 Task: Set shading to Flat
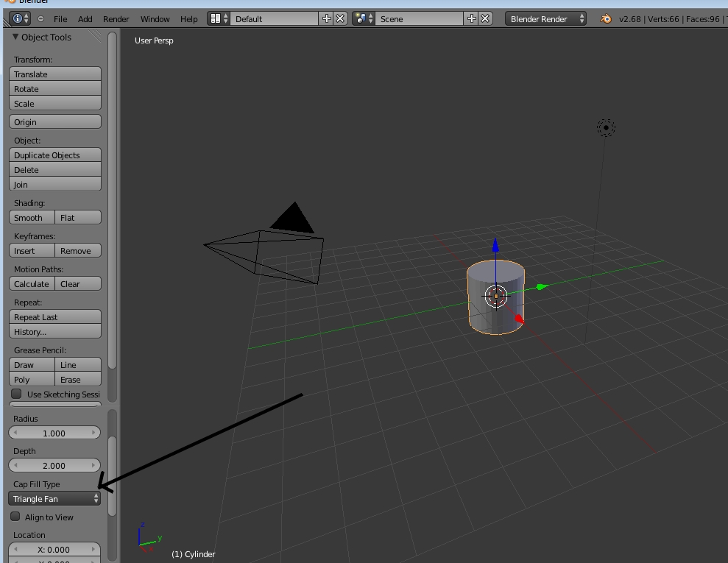[x=78, y=217]
